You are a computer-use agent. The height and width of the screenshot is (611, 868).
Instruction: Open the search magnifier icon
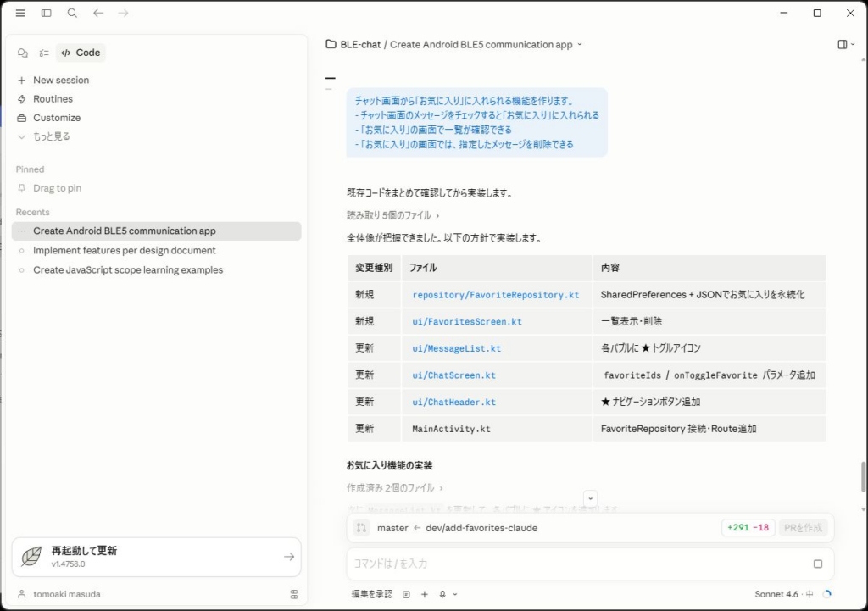tap(72, 13)
